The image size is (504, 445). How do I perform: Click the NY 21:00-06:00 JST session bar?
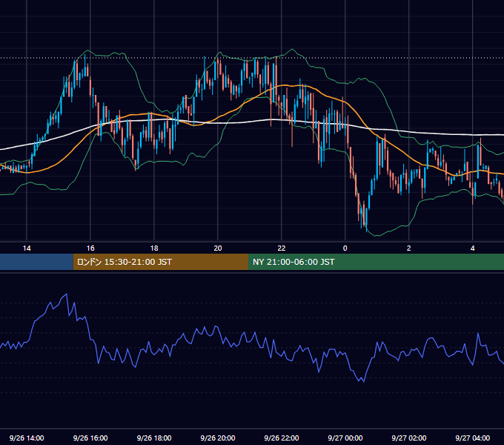click(376, 262)
